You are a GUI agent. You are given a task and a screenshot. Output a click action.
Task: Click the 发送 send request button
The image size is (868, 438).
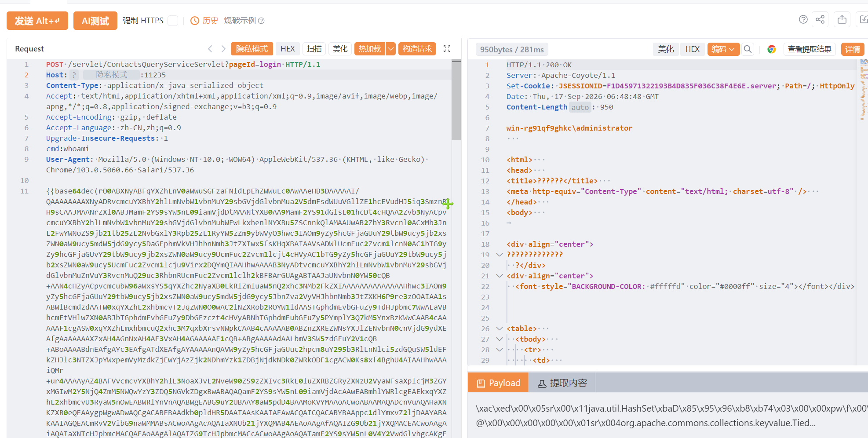coord(37,21)
